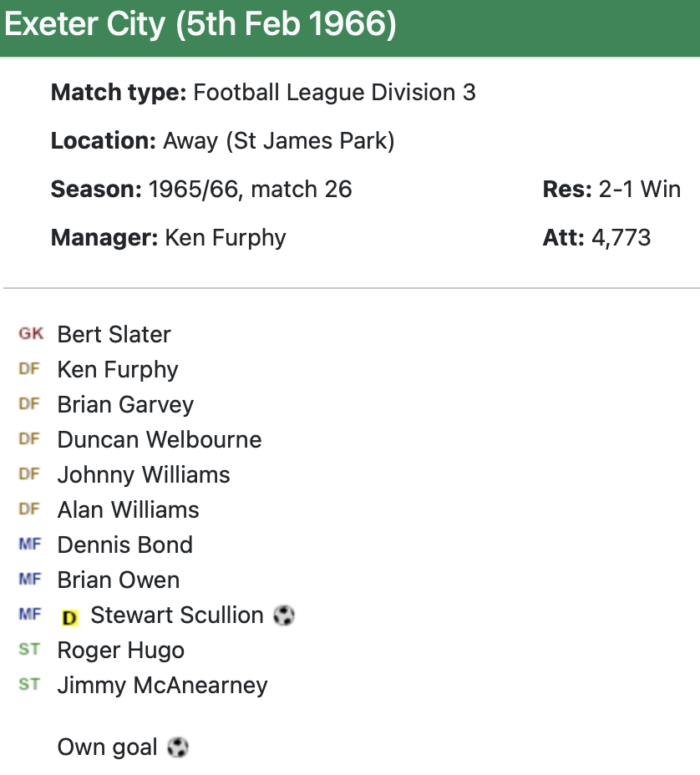Screen dimensions: 700x775
Task: Open Brian Owen's player page
Action: point(118,580)
